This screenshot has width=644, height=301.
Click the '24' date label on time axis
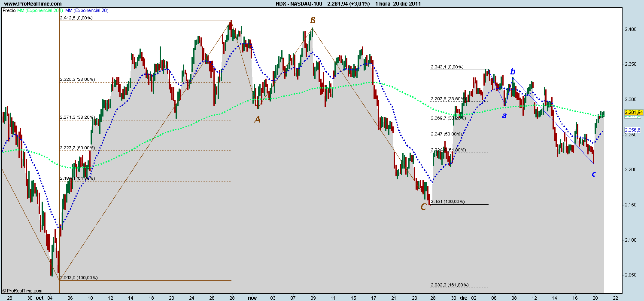(x=191, y=297)
